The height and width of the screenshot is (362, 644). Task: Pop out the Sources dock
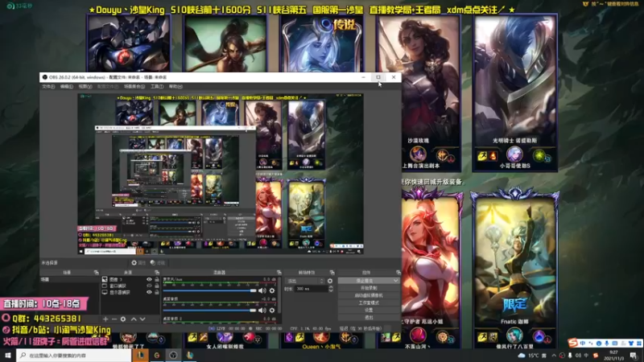pyautogui.click(x=157, y=273)
